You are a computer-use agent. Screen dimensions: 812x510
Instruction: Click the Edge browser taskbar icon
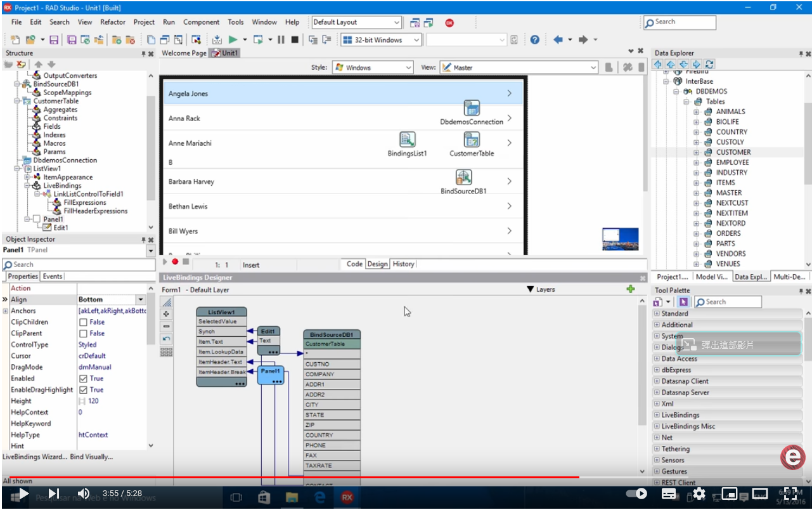point(319,497)
